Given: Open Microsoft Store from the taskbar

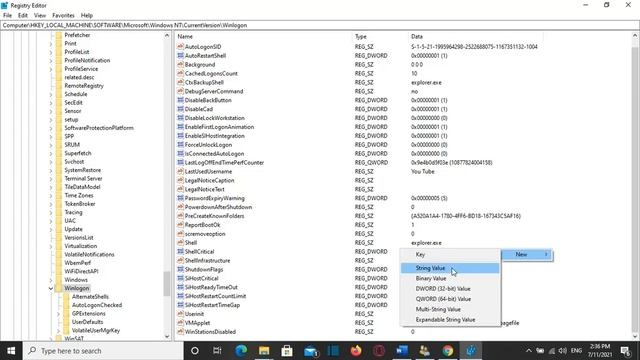Looking at the screenshot, I should pos(287,351).
